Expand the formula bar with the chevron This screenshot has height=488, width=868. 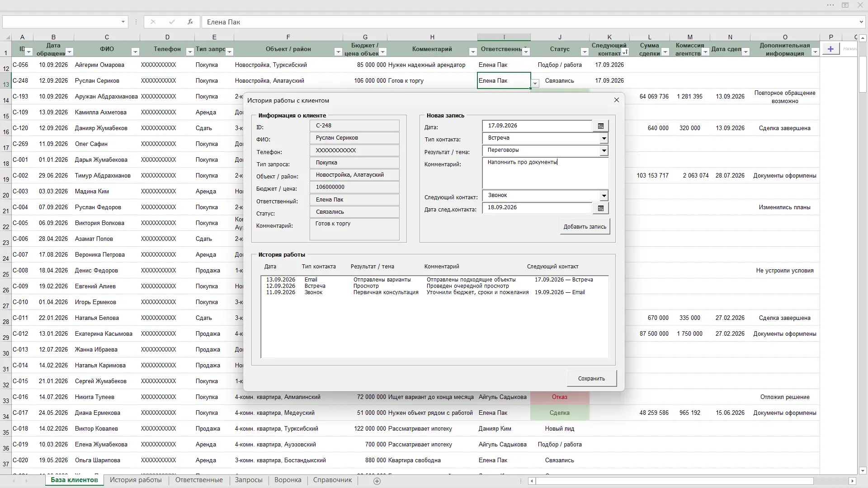pyautogui.click(x=861, y=22)
